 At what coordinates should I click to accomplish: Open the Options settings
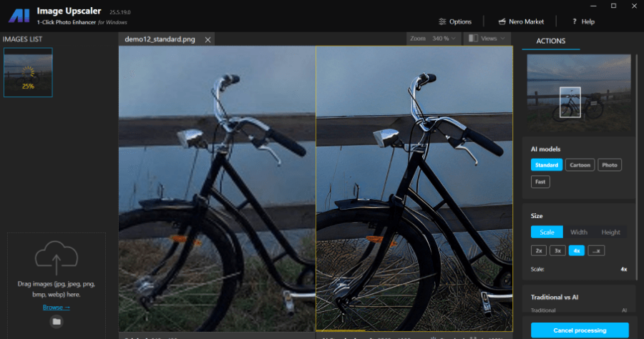click(455, 21)
